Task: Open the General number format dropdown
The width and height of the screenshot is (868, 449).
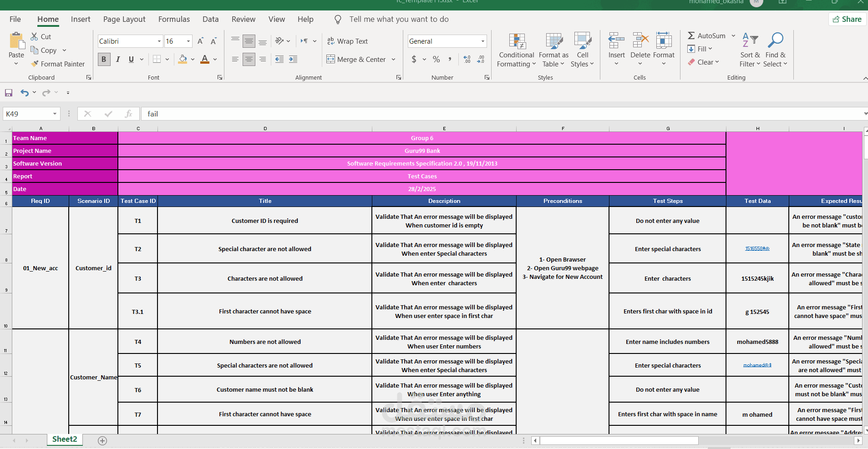Action: pos(483,41)
